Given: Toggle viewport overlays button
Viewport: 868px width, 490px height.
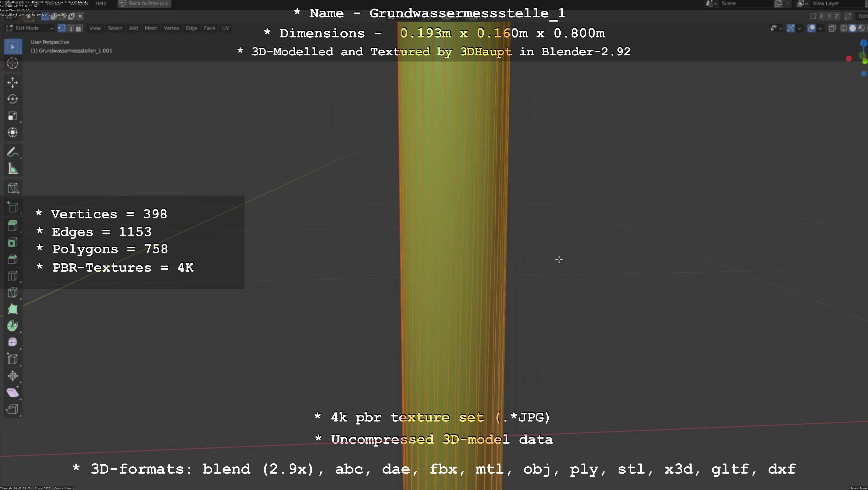Looking at the screenshot, I should pyautogui.click(x=811, y=28).
